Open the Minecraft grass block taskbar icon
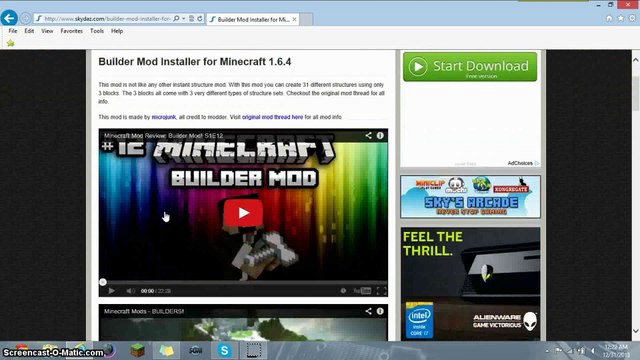This screenshot has width=640, height=360. pyautogui.click(x=138, y=350)
